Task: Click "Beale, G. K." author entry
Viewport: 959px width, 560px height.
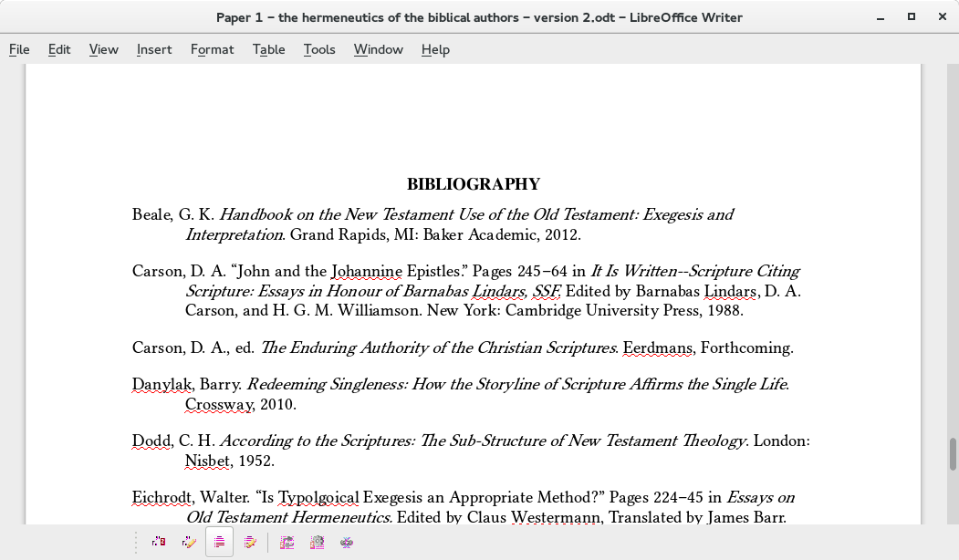Action: 173,214
